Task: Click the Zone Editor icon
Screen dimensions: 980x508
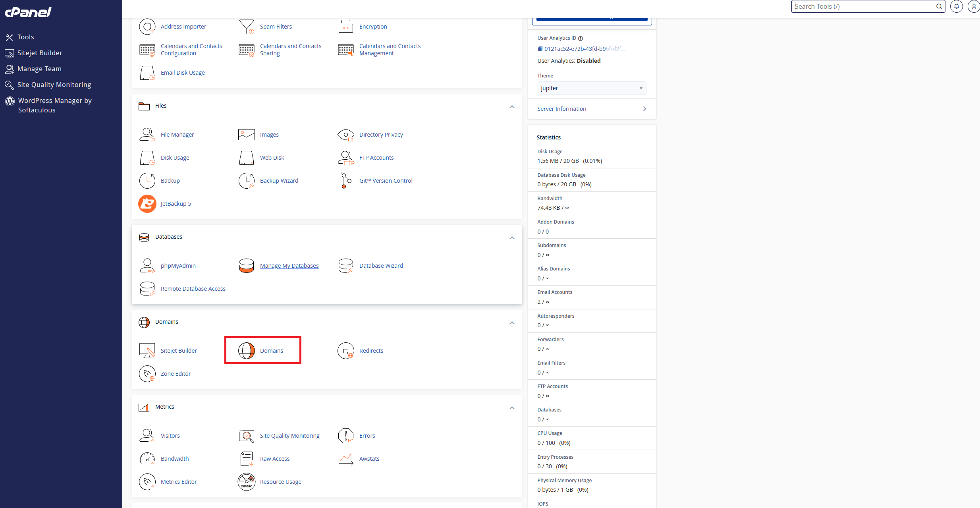Action: point(147,374)
